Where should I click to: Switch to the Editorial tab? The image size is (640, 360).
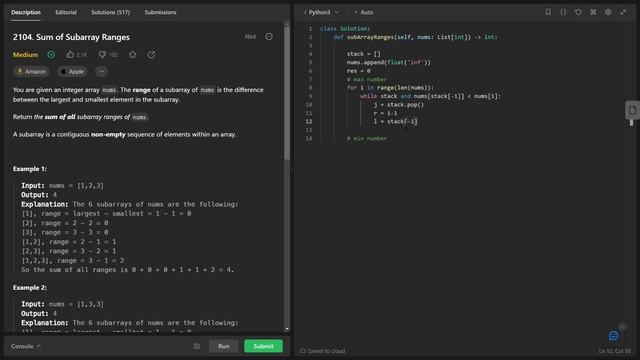[x=66, y=12]
